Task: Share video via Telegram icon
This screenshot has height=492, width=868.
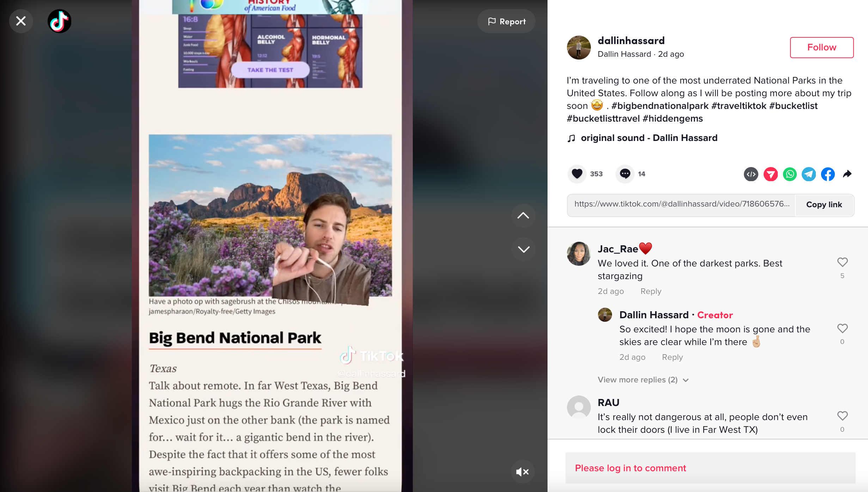Action: coord(809,174)
